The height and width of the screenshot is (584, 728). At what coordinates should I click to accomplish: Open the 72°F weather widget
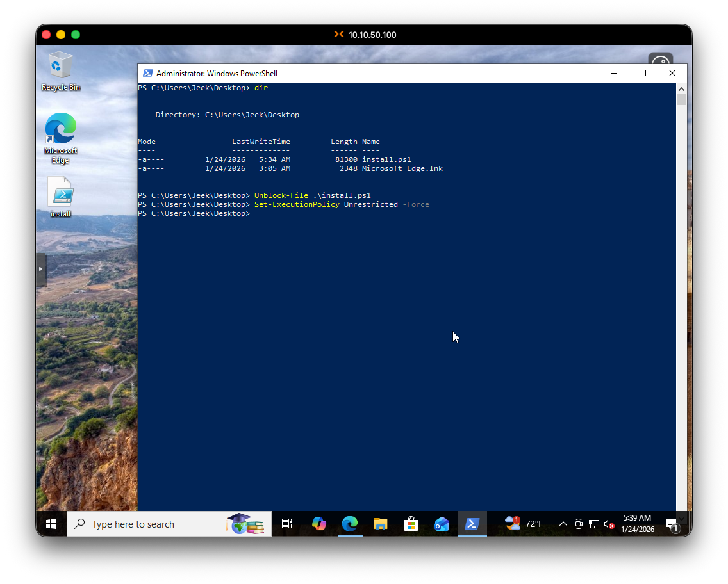tap(524, 524)
